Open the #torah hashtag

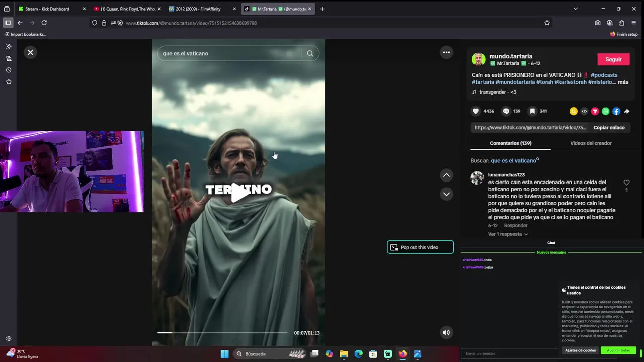544,82
